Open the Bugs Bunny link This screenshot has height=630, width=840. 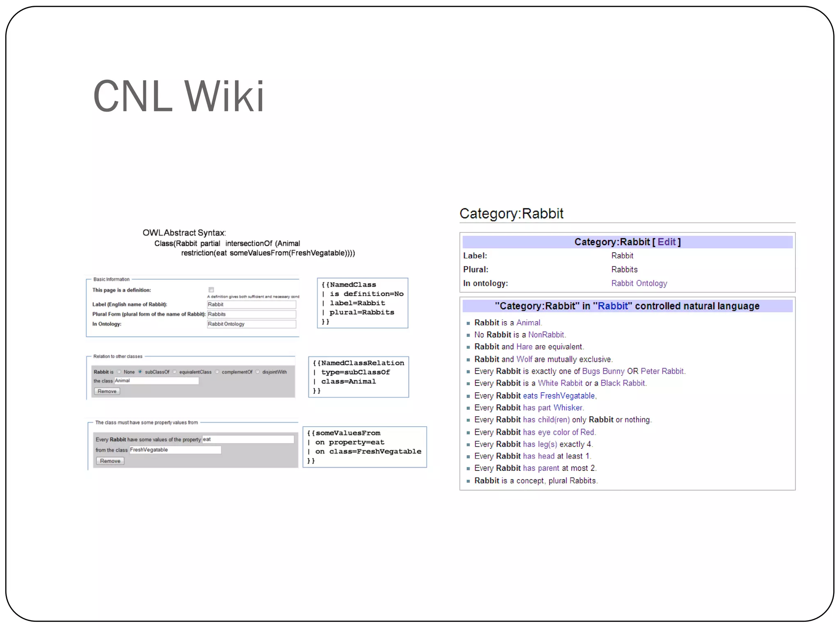(603, 371)
